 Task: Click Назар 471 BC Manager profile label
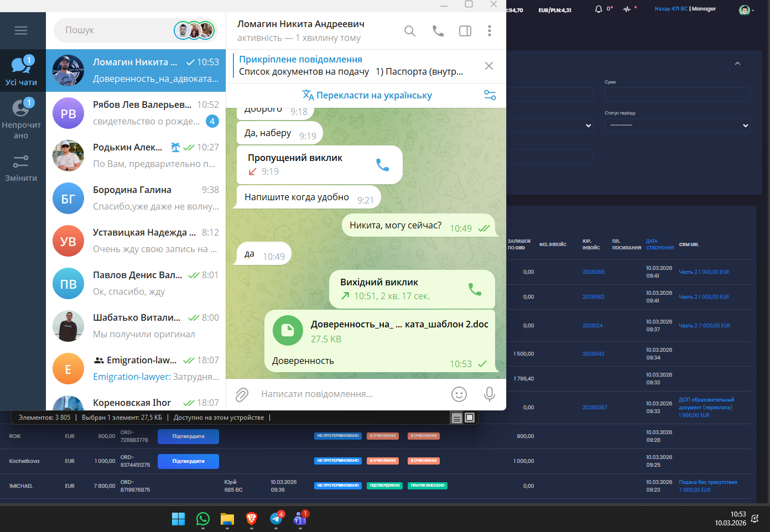(x=685, y=9)
